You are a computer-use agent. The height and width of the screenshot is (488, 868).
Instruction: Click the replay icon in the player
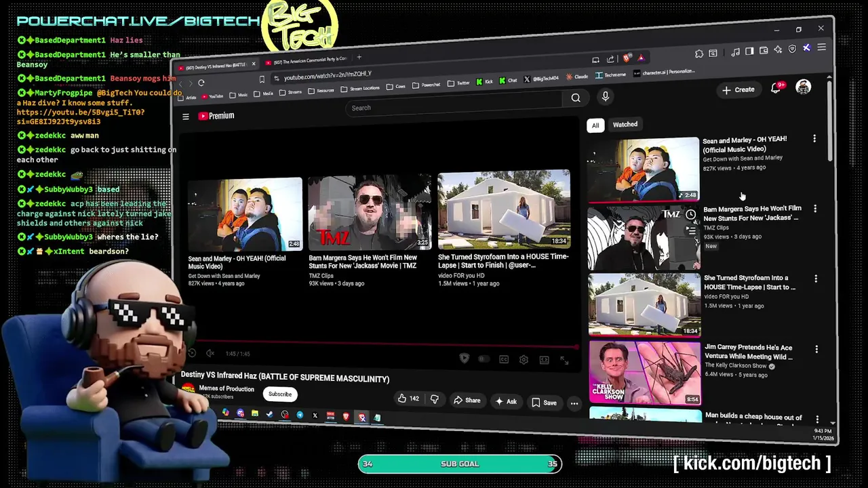(x=192, y=353)
